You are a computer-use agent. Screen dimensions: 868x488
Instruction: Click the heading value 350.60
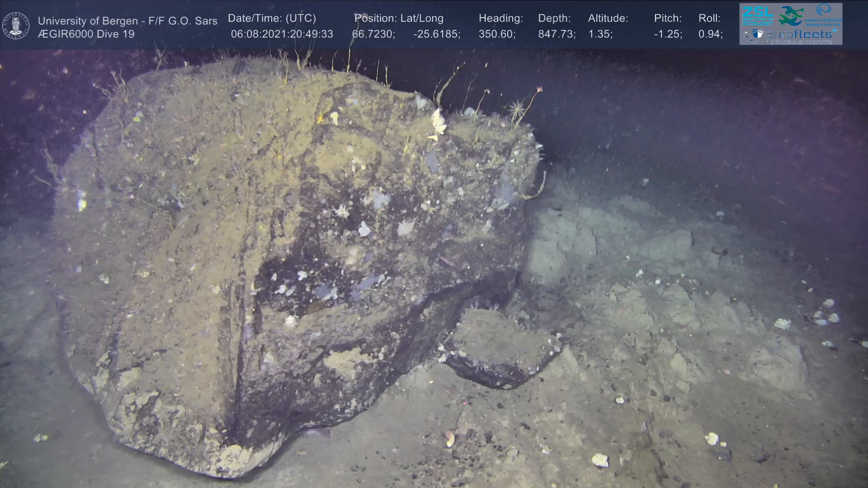(x=497, y=34)
